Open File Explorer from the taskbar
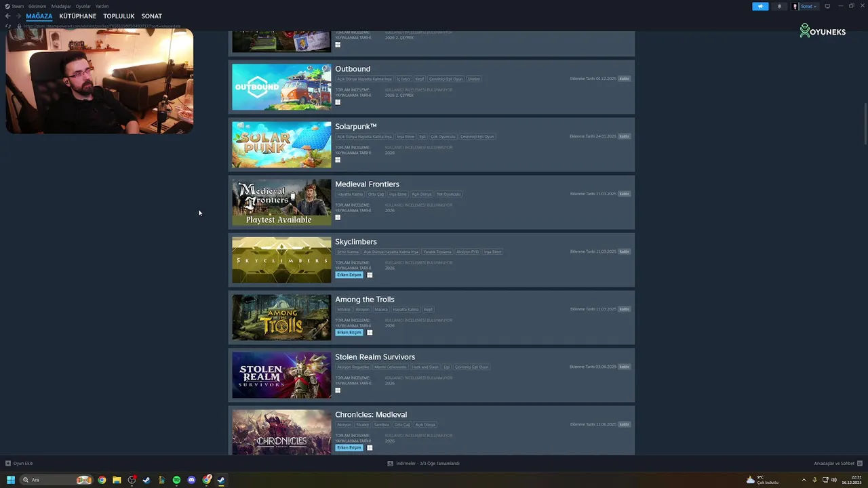 (117, 480)
